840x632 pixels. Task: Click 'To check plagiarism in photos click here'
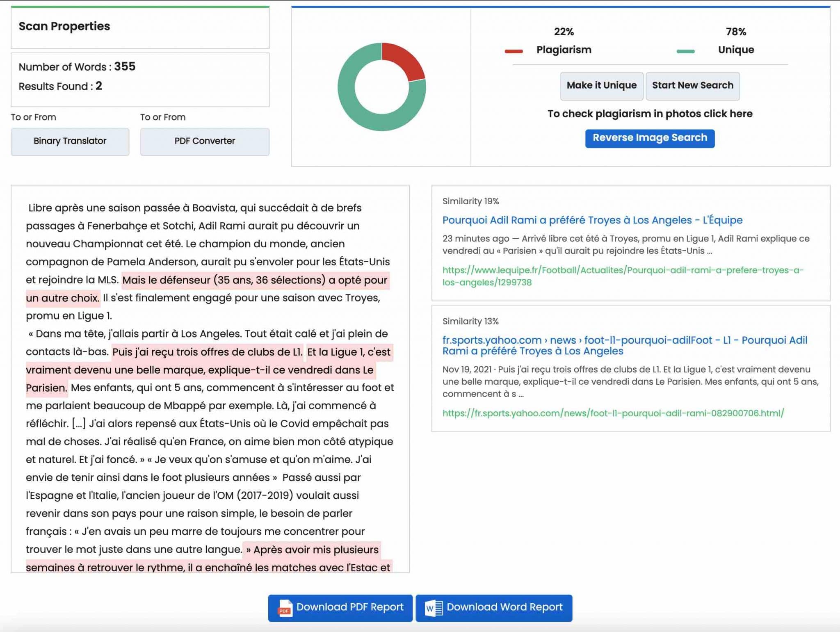[650, 114]
